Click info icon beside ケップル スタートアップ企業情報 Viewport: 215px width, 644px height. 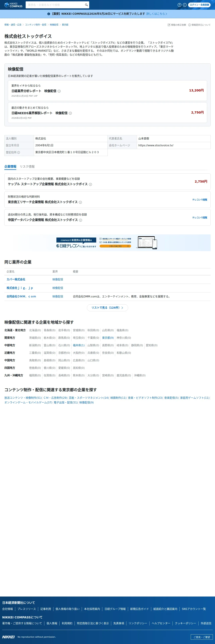coord(90,185)
